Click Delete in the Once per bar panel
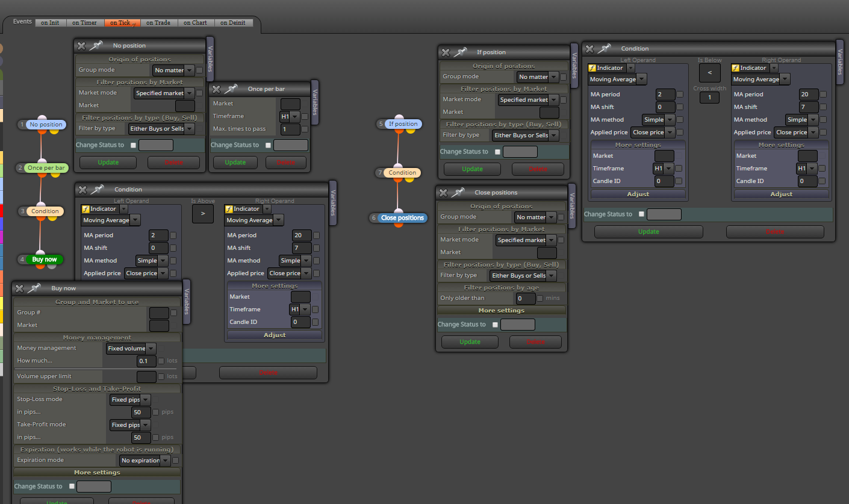 [x=285, y=163]
